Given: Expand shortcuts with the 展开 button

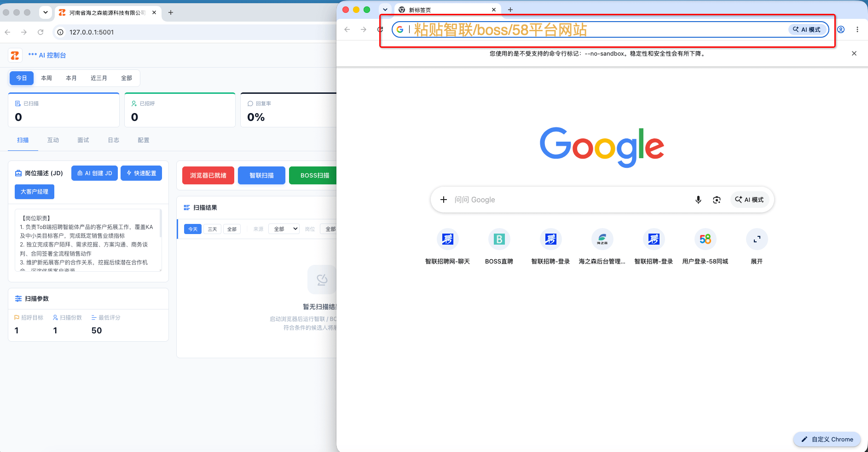Looking at the screenshot, I should tap(757, 246).
